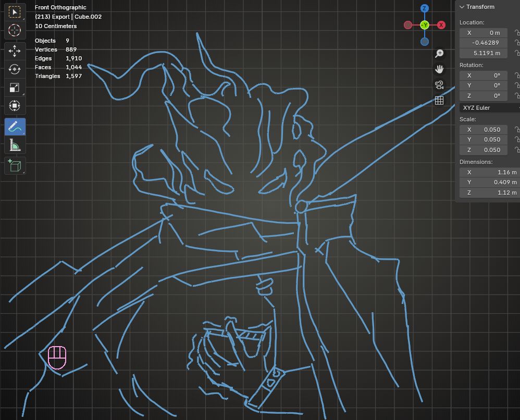
Task: Open the XYZ Euler rotation mode dropdown
Action: 490,108
